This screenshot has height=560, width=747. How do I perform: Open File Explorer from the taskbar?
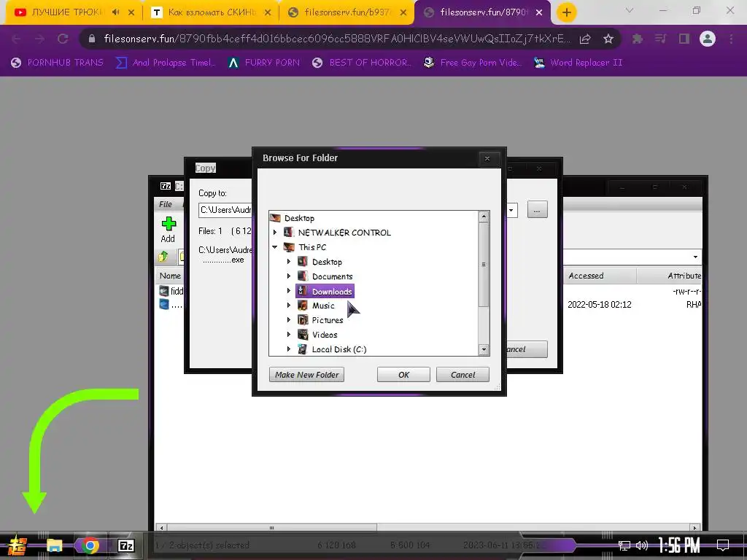(54, 545)
